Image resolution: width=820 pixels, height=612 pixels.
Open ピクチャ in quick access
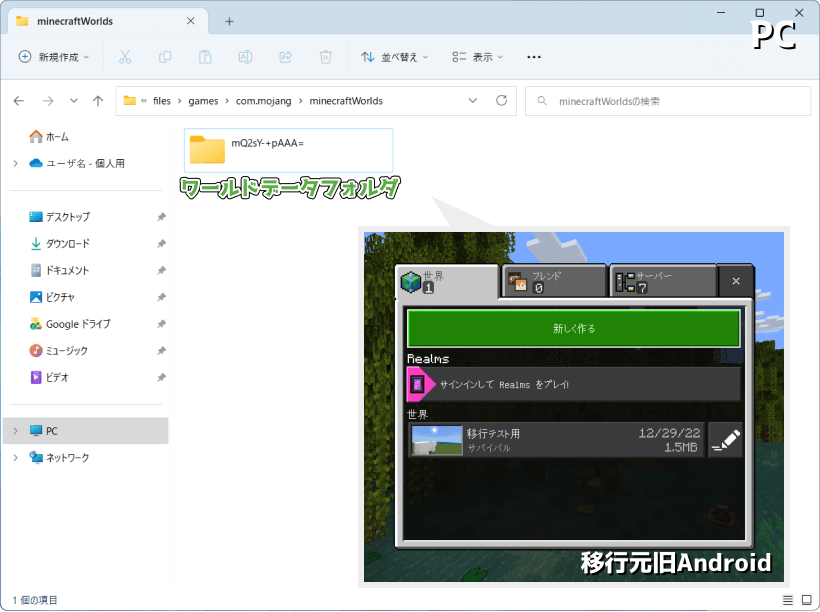click(x=52, y=297)
